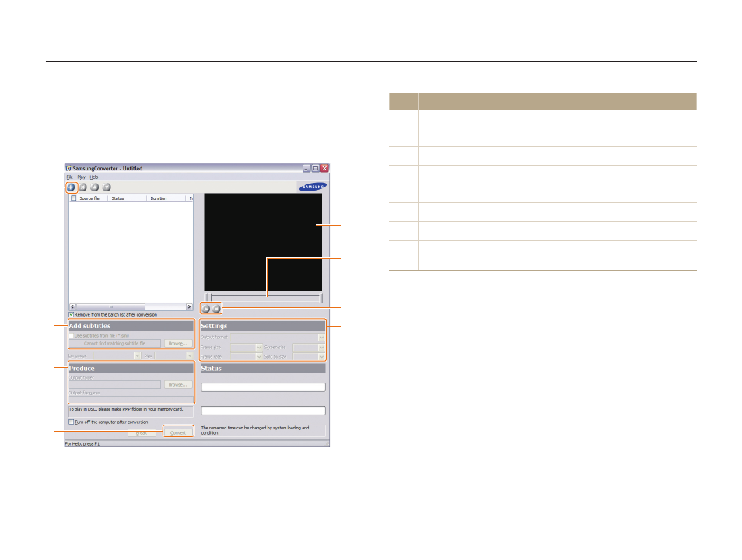Click the SamsungConverter title bar app icon

[68, 168]
